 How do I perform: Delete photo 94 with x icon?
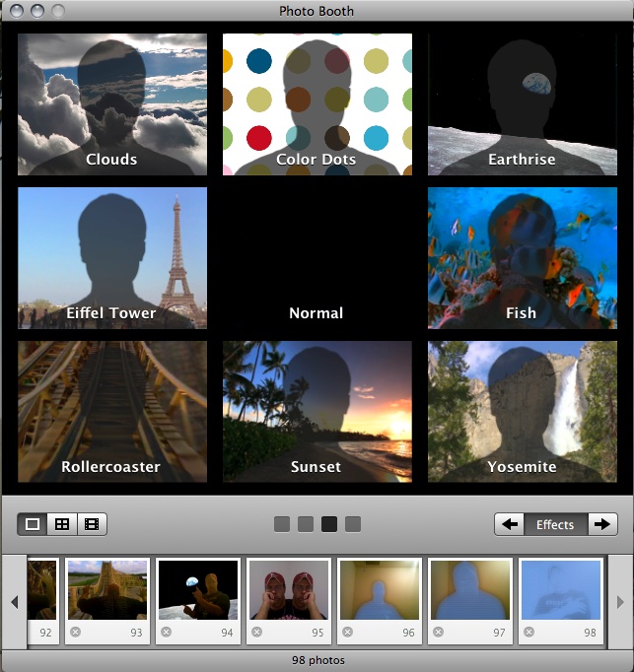[166, 633]
